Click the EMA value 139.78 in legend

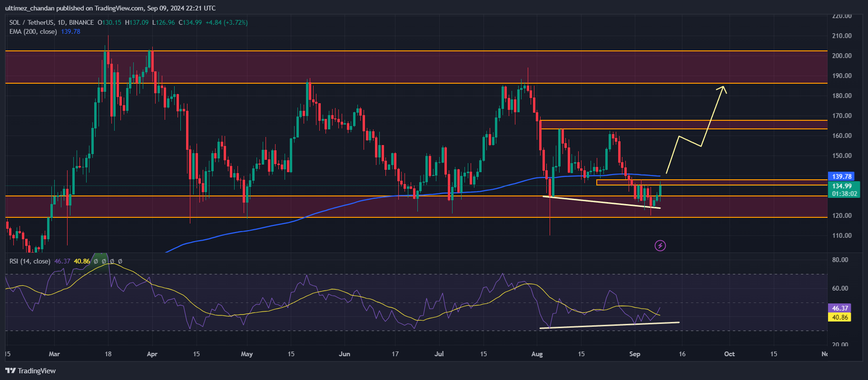[x=70, y=31]
